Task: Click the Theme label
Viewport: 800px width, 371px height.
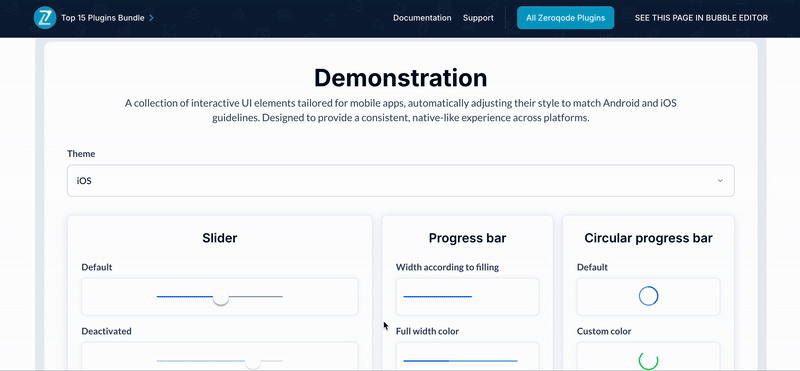Action: (81, 154)
